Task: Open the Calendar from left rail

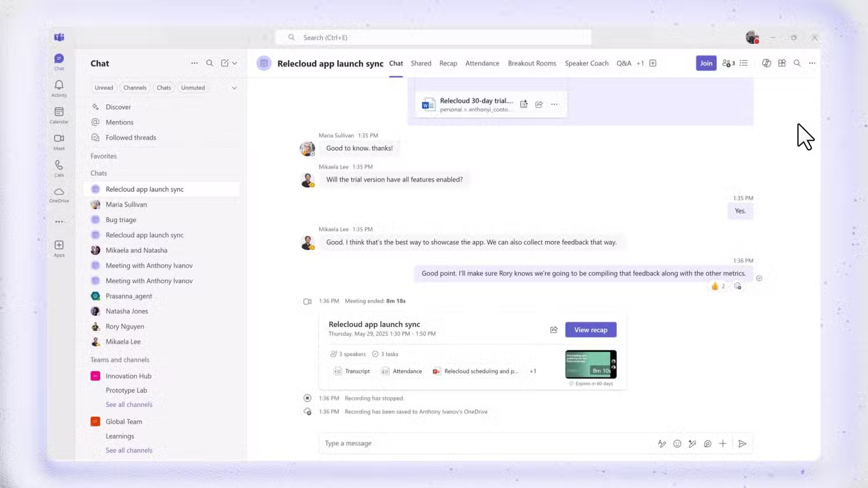Action: [x=59, y=114]
